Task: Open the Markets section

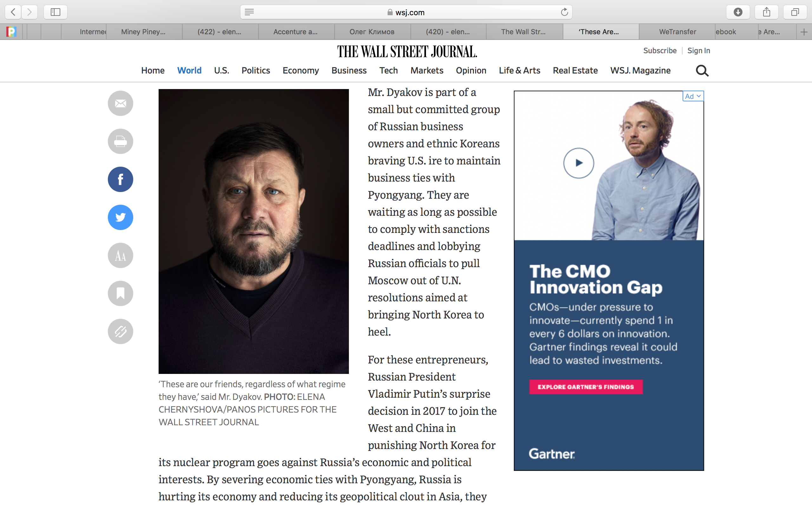Action: point(427,70)
